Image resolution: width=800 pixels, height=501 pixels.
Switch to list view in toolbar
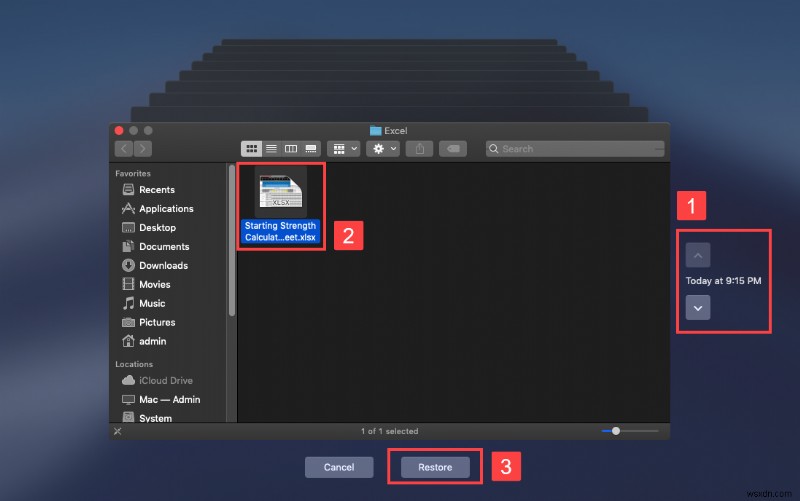tap(271, 148)
